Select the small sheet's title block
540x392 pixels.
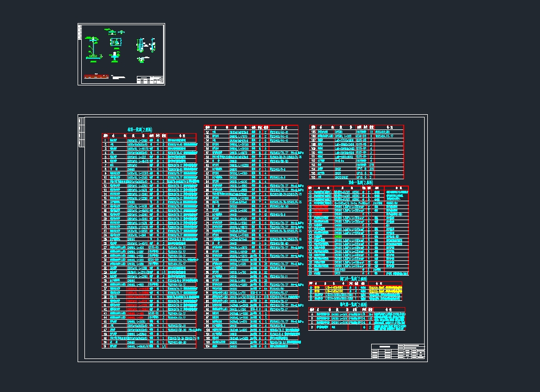coord(150,80)
